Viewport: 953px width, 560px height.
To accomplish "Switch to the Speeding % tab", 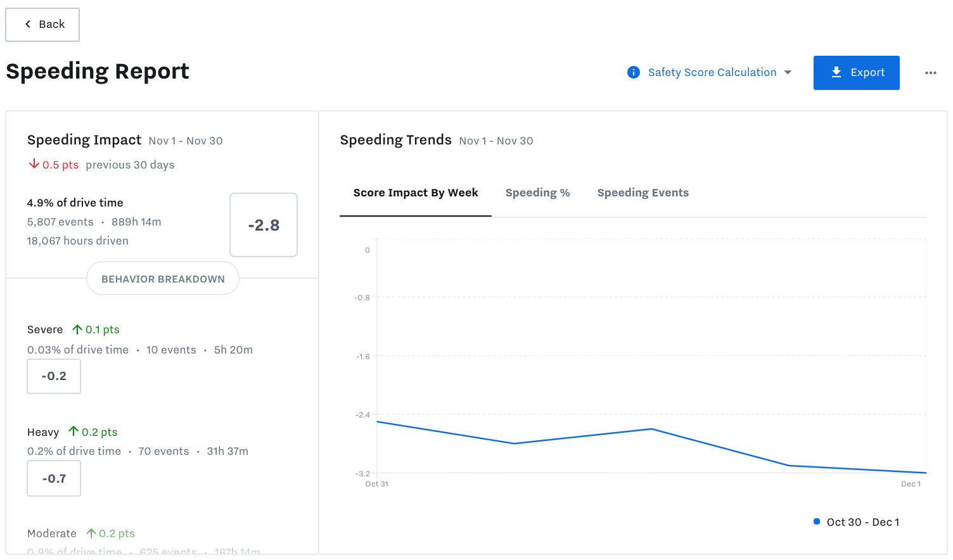I will tap(537, 193).
